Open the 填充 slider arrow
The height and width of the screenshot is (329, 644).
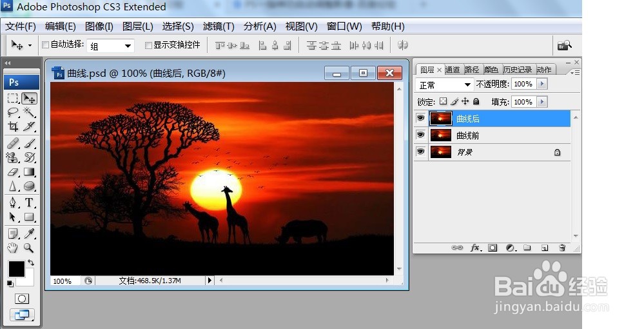(542, 101)
